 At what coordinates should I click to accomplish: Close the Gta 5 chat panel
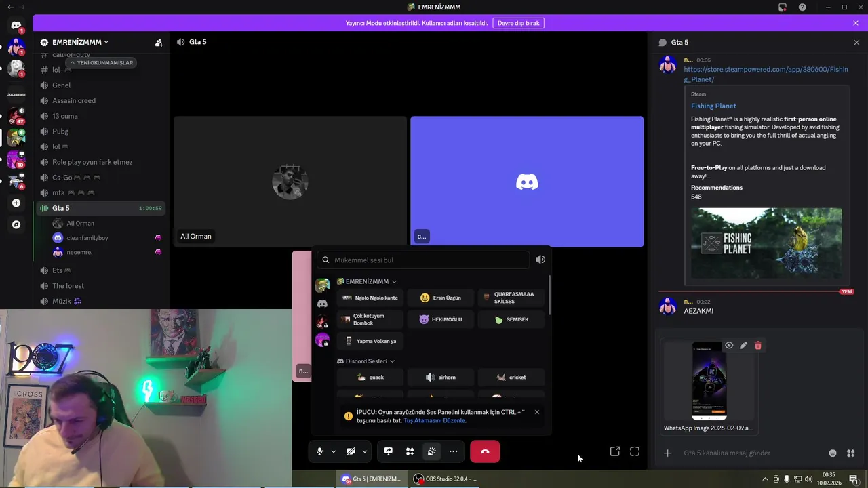856,42
